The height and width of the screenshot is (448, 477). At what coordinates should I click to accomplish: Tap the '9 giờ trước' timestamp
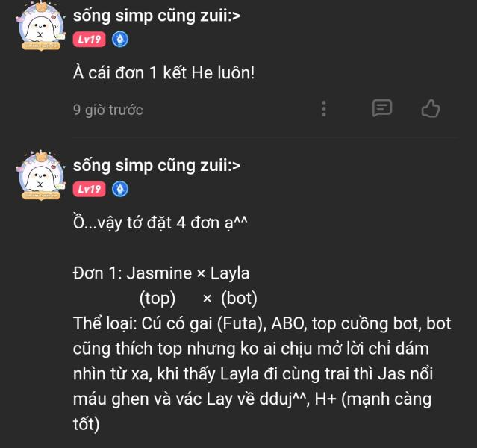click(107, 110)
